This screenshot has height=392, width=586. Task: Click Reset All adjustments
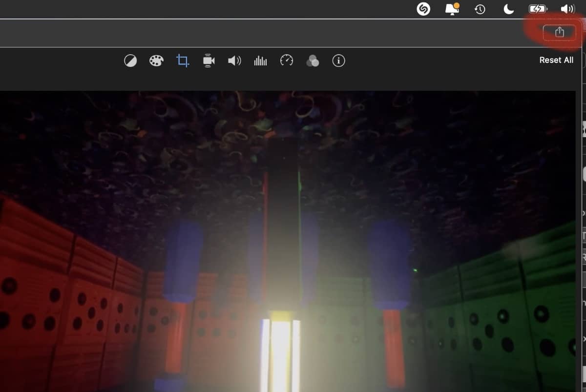(556, 60)
